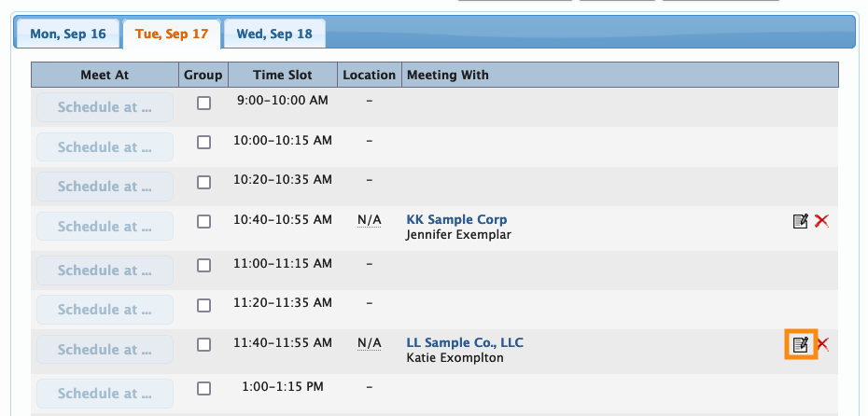Click N/A location for KK Sample Corp

coord(370,220)
